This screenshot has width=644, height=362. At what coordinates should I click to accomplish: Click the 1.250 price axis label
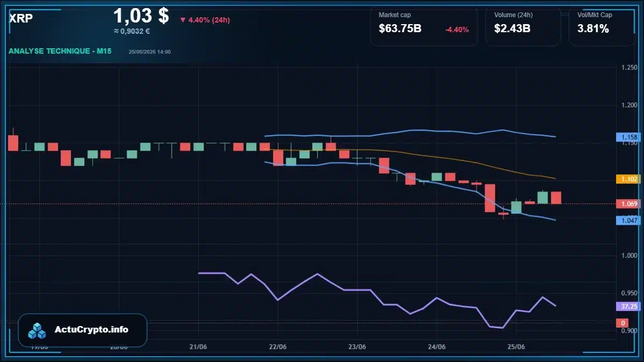tap(628, 68)
